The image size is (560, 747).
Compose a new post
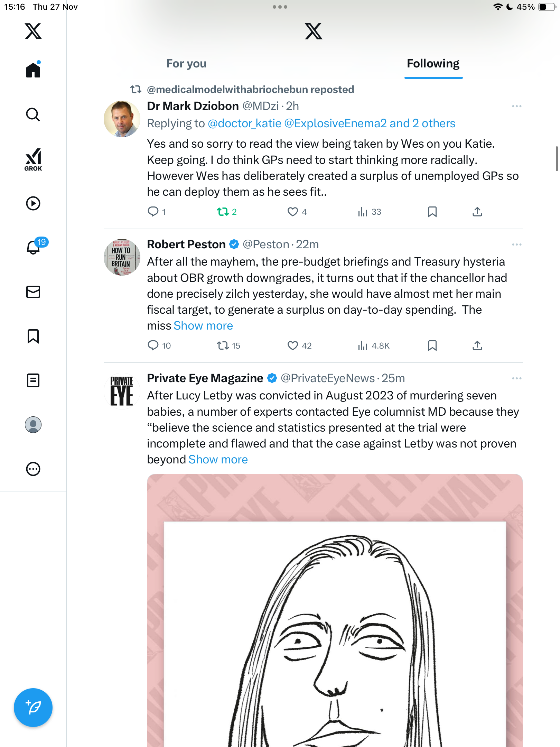[33, 707]
